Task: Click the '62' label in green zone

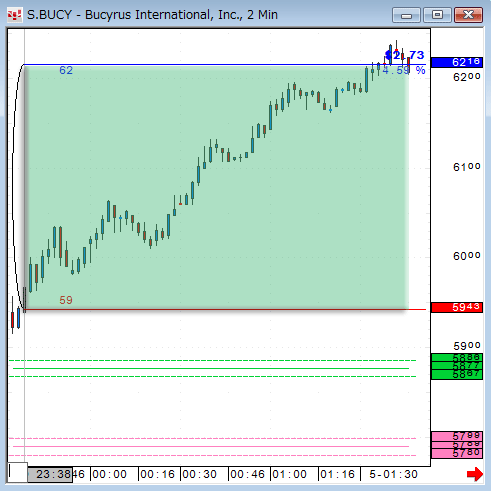Action: click(x=66, y=70)
